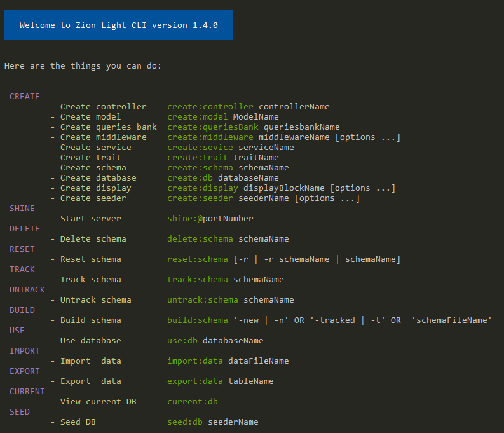The width and height of the screenshot is (504, 433).
Task: Select the export:data command
Action: coord(194,381)
